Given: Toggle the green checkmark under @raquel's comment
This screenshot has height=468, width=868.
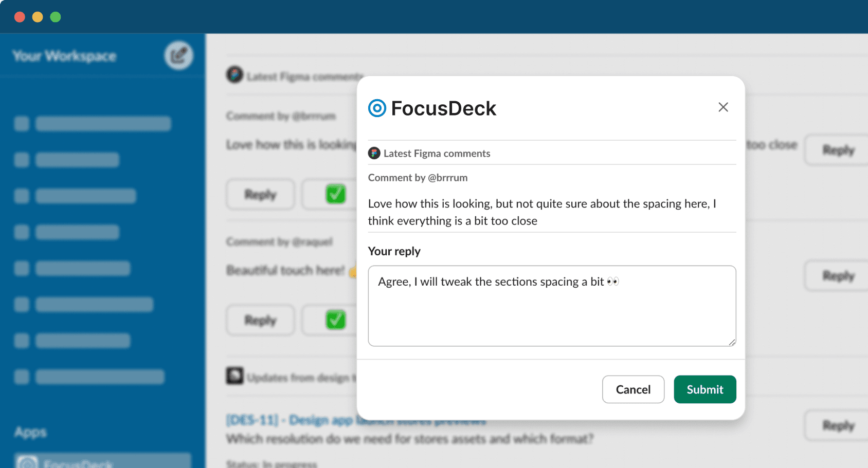Looking at the screenshot, I should pyautogui.click(x=335, y=320).
